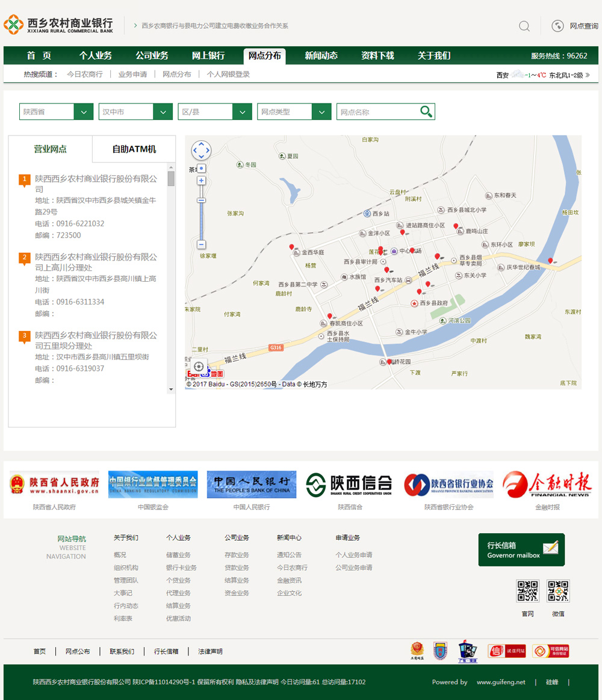The width and height of the screenshot is (602, 700).
Task: Expand the 网点类型 branch type dropdown
Action: pos(294,111)
